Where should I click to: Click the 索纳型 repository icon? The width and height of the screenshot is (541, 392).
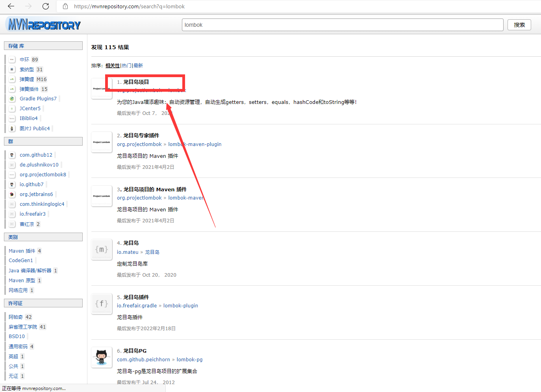[x=12, y=69]
